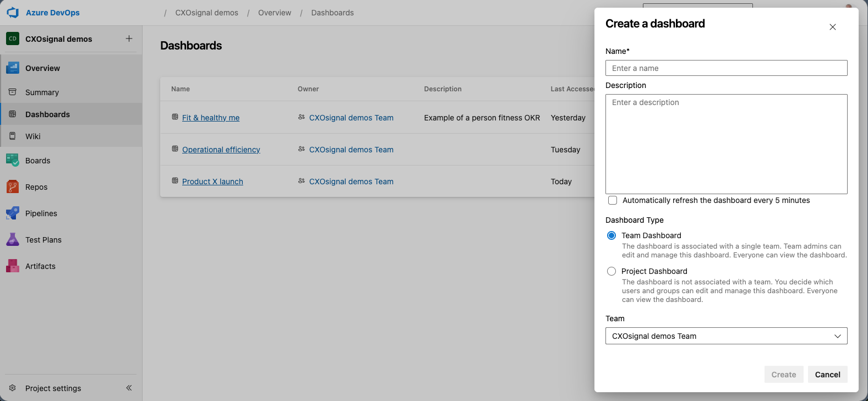Sort by Name column header
868x401 pixels.
click(x=181, y=89)
